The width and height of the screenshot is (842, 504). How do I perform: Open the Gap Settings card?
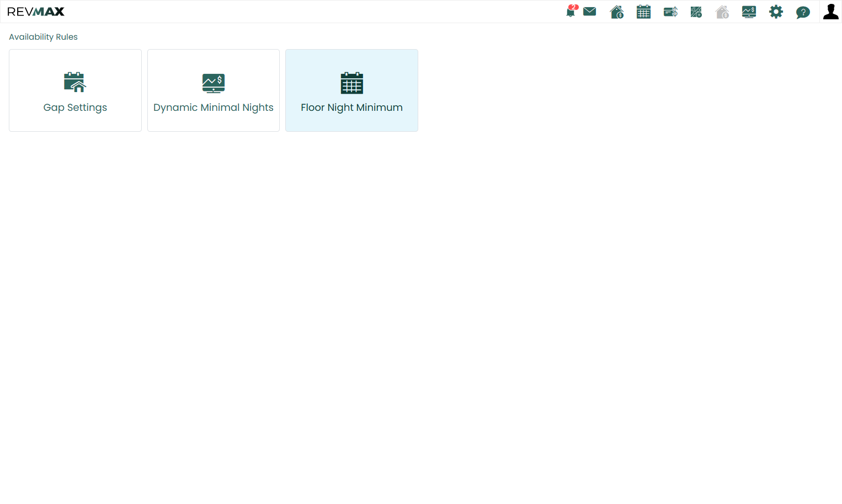point(75,90)
